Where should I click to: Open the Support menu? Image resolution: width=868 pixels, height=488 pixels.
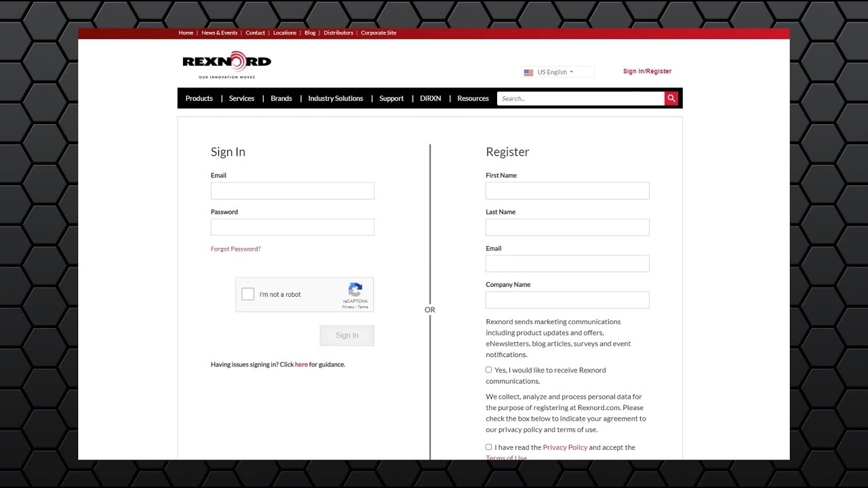click(x=391, y=98)
